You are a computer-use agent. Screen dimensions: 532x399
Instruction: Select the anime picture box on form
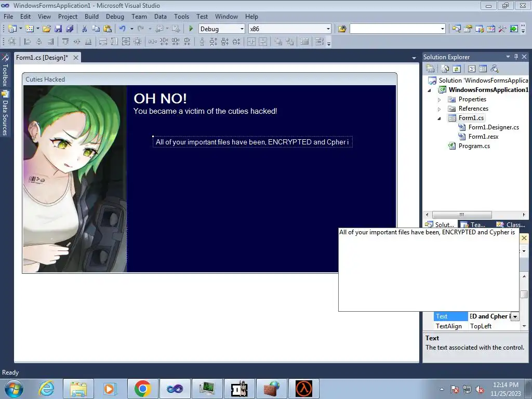click(75, 179)
